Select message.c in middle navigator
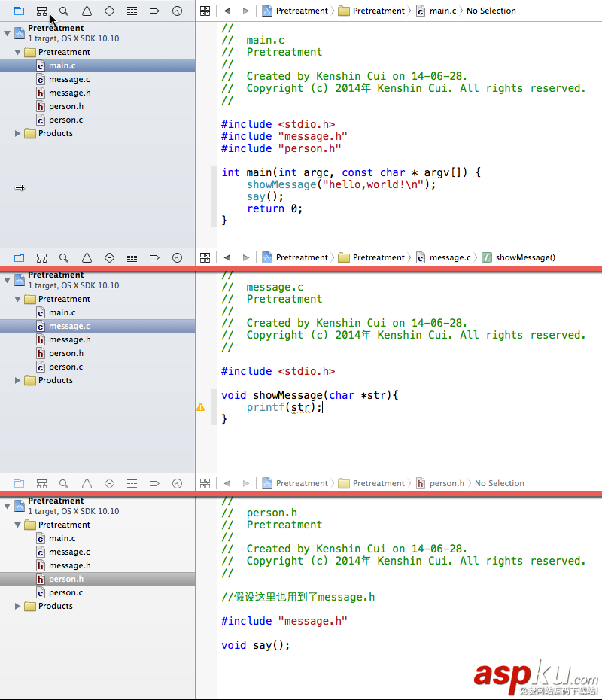602x700 pixels. pos(97,326)
